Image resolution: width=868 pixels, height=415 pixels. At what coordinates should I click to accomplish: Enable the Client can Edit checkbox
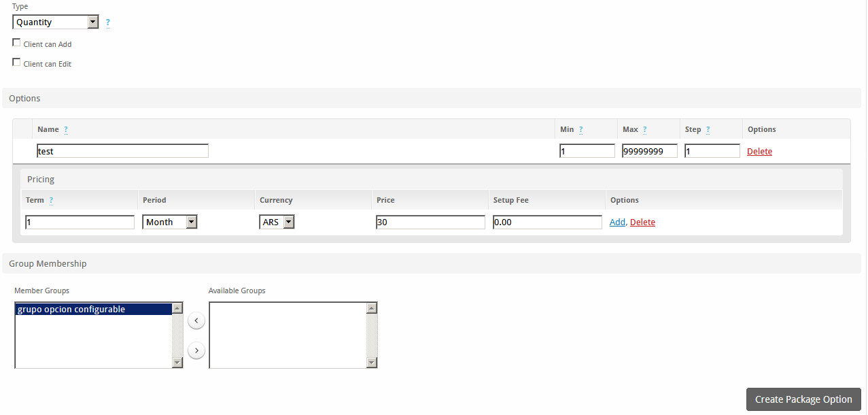[x=16, y=62]
